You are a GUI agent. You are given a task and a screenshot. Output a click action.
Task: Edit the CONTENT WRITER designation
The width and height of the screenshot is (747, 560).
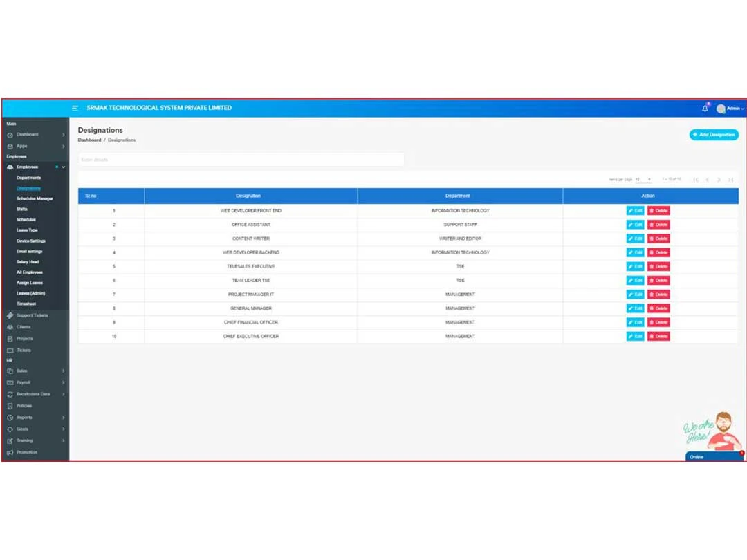tap(635, 239)
